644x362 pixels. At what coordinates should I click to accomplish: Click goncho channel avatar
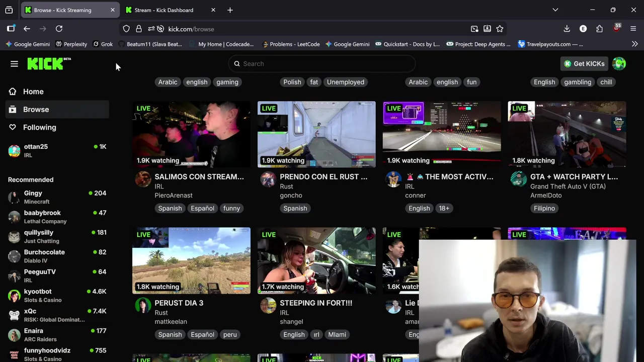pyautogui.click(x=268, y=179)
